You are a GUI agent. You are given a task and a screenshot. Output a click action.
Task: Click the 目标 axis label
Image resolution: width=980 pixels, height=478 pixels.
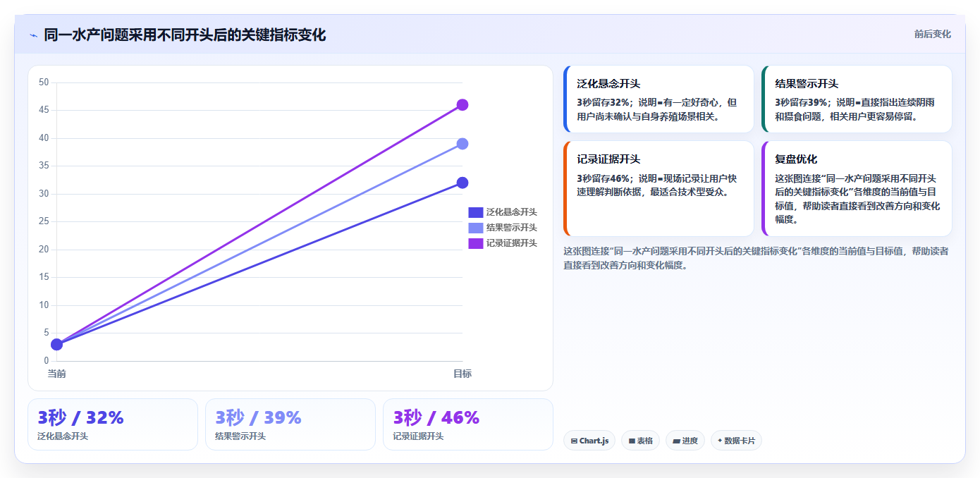463,374
